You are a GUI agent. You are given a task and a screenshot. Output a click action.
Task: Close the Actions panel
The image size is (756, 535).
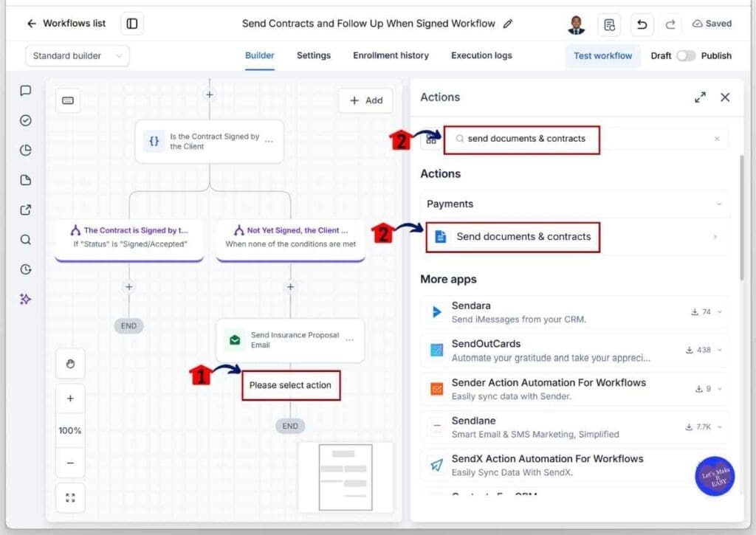[725, 97]
